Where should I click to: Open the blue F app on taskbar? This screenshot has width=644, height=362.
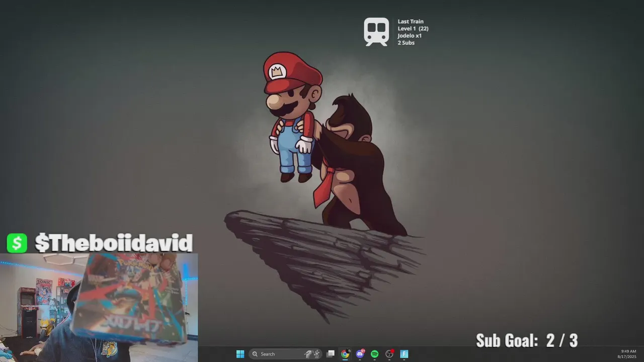(x=404, y=354)
